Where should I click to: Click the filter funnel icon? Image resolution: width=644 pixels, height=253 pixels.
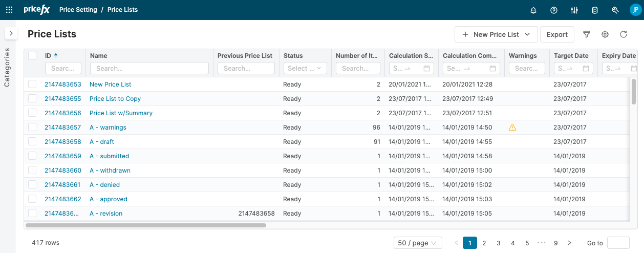[587, 34]
